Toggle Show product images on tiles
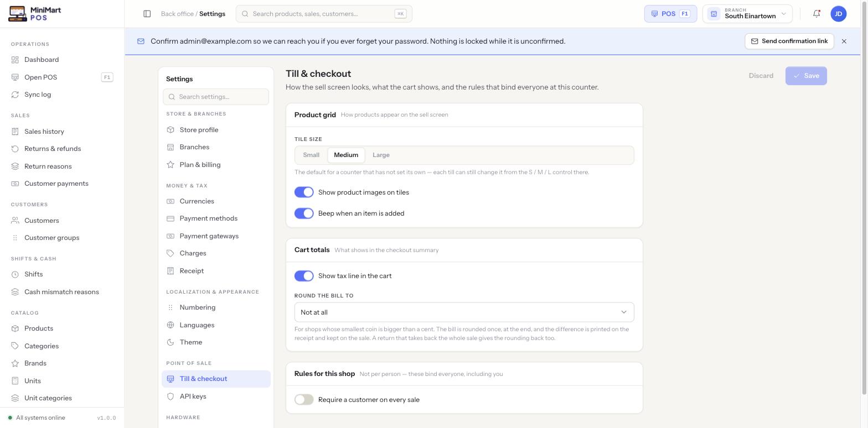Screen dimensions: 868x428 click(304, 192)
